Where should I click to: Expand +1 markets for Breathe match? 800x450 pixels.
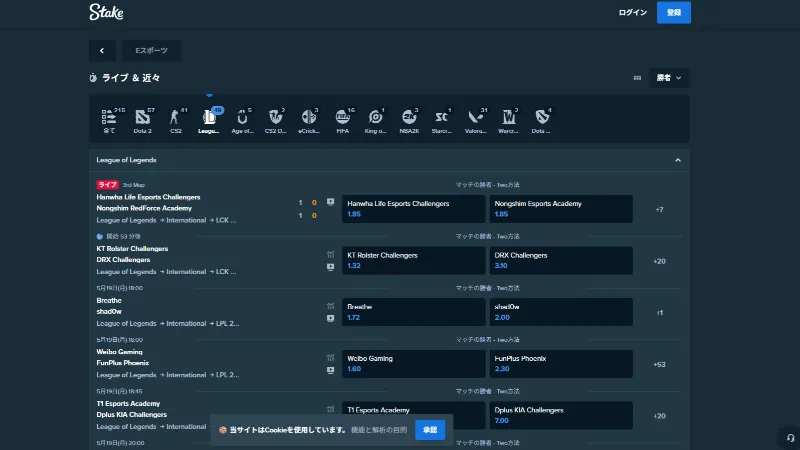click(660, 312)
